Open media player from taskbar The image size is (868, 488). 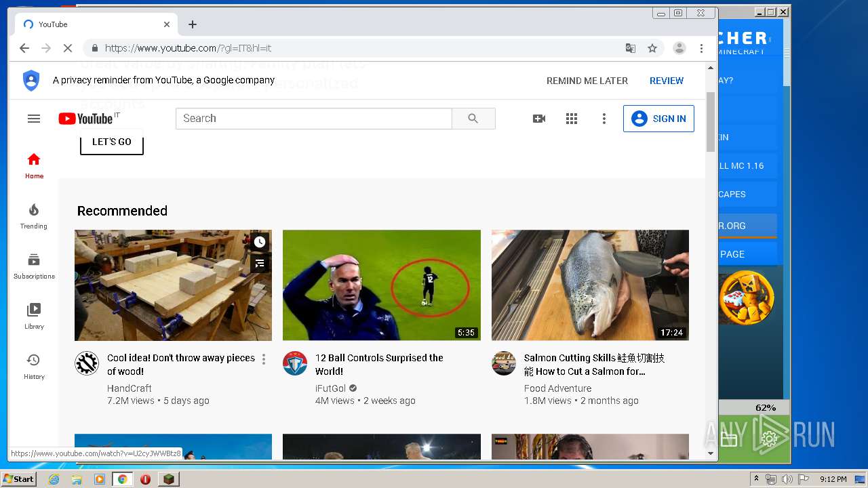(100, 479)
